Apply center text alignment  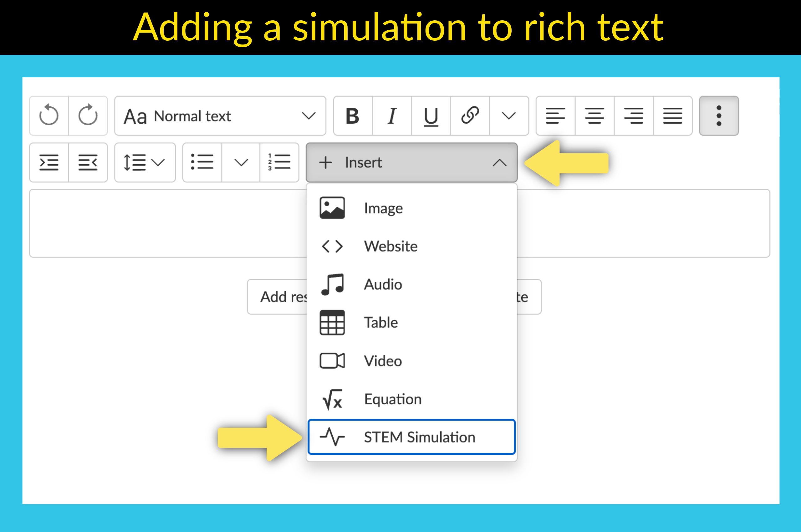point(594,116)
